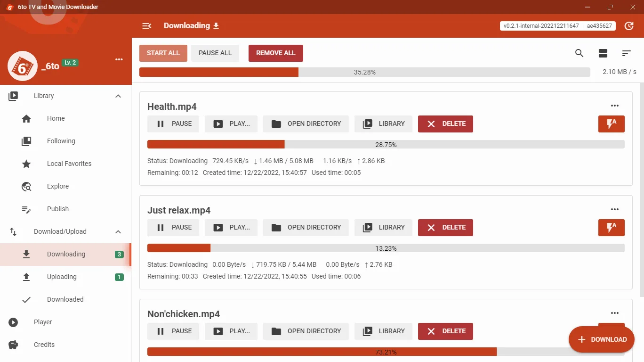Pause all downloads
This screenshot has height=362, width=644.
(x=215, y=53)
